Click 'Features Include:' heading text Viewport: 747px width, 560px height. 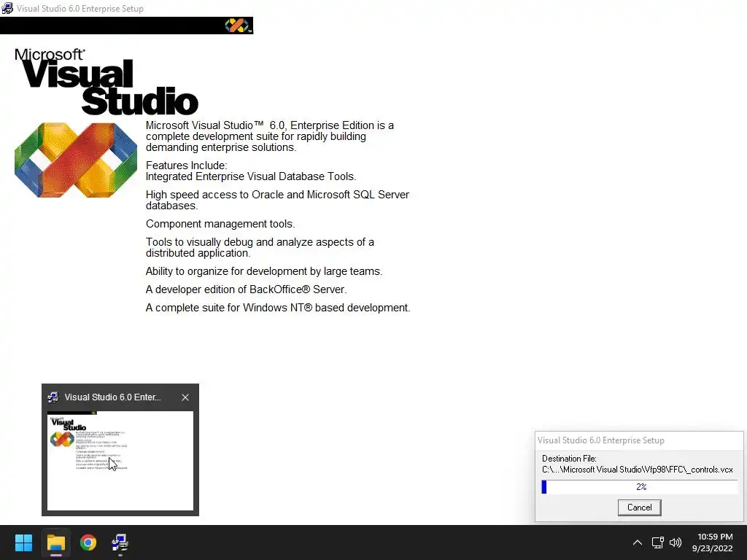tap(186, 166)
